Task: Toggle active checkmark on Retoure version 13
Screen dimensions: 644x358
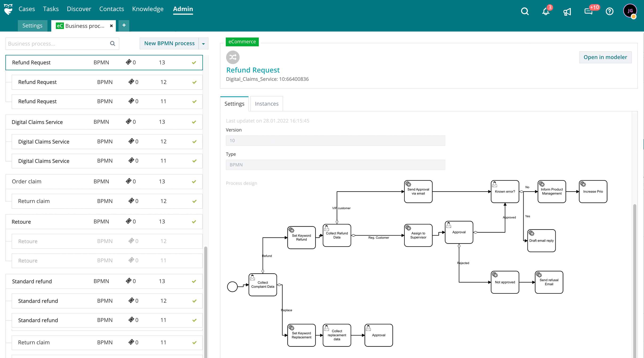Action: 194,222
